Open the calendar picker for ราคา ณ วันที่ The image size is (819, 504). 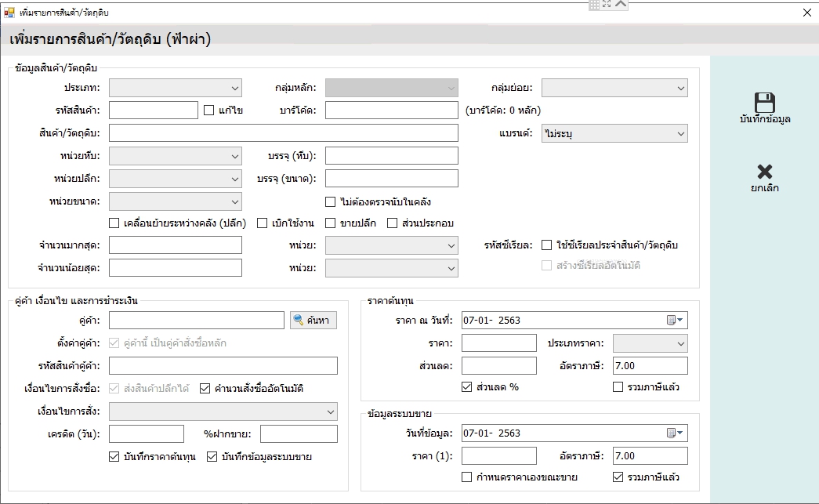pos(675,320)
